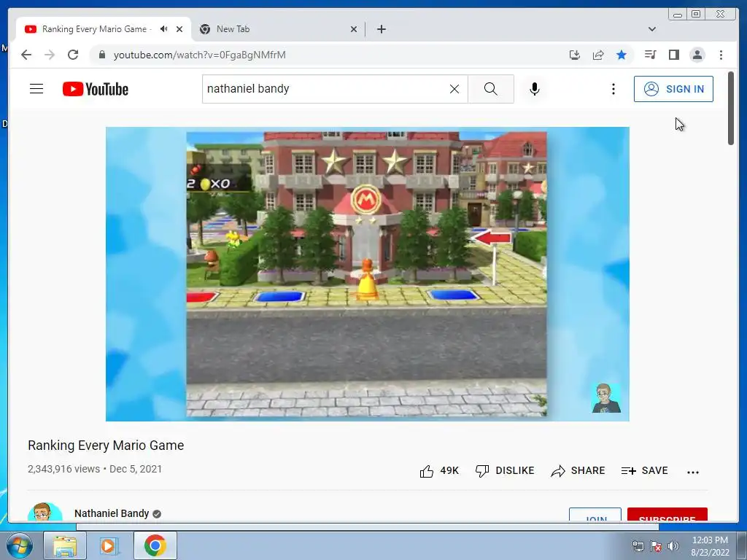Click the SHARE button

click(x=578, y=471)
